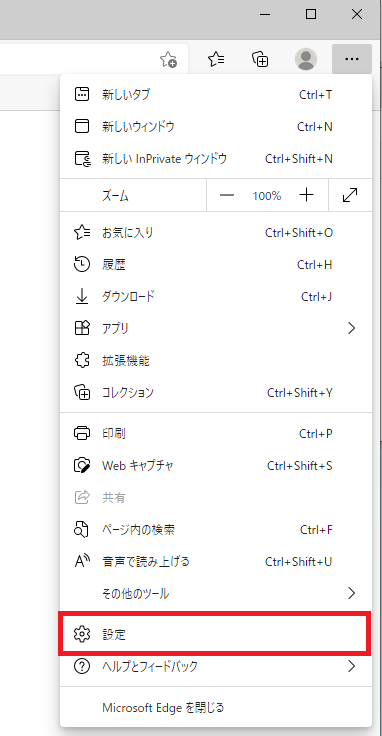Open 新しい InPrivate ウィンドウ

coord(216,159)
